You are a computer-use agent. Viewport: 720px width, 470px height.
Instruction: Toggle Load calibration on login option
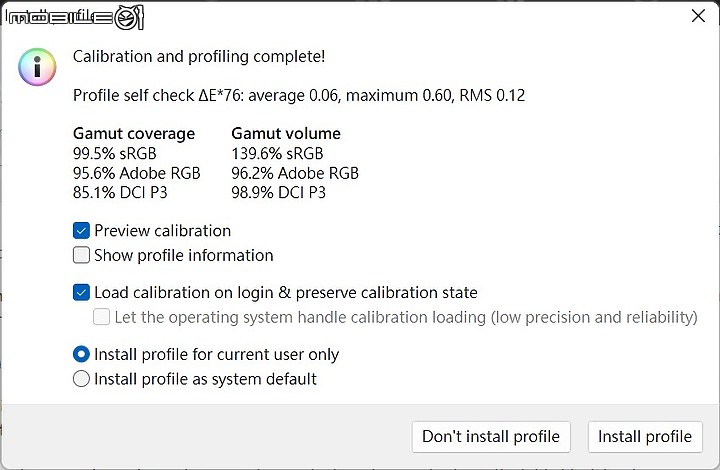click(x=81, y=292)
